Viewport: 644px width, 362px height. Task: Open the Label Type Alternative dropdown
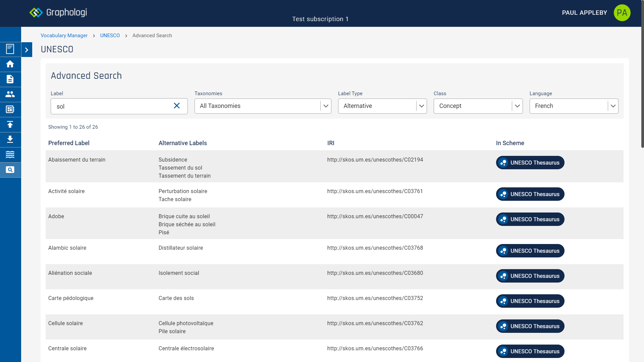pos(382,106)
